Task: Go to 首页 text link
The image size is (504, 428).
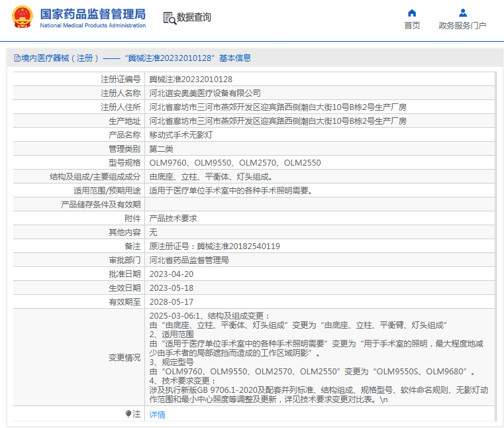Action: coord(412,25)
